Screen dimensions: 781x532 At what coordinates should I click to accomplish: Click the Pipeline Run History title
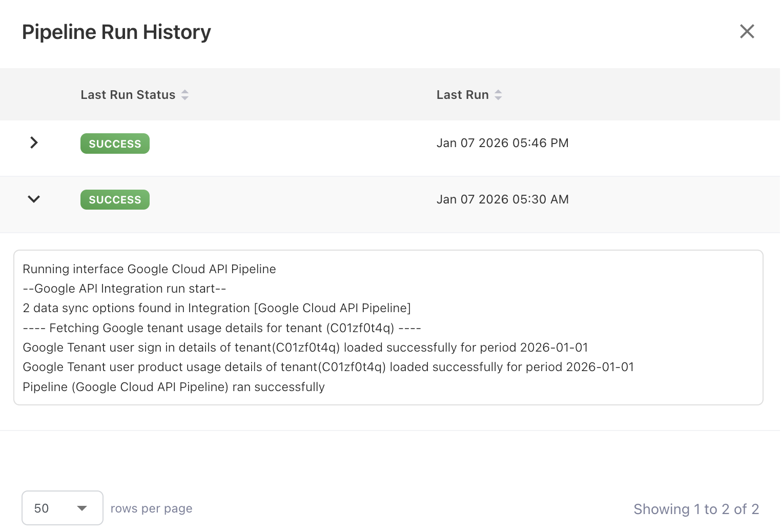coord(116,32)
